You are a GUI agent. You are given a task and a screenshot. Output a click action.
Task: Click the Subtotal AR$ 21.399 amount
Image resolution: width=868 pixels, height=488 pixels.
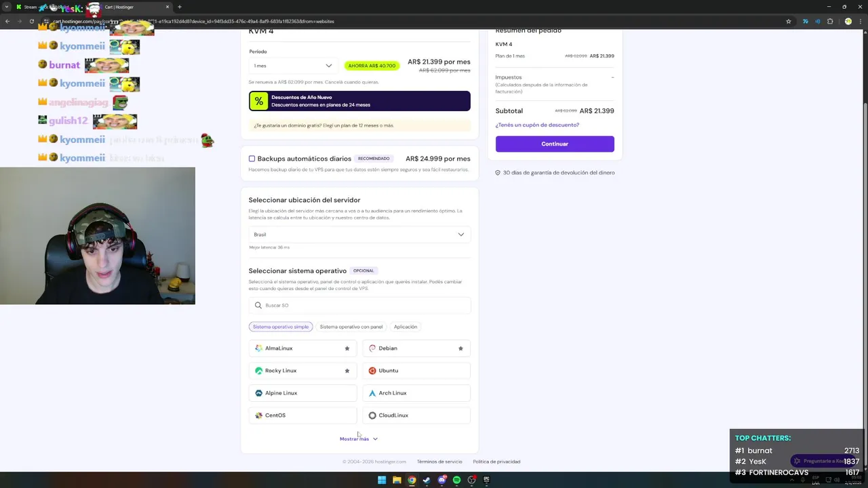597,110
